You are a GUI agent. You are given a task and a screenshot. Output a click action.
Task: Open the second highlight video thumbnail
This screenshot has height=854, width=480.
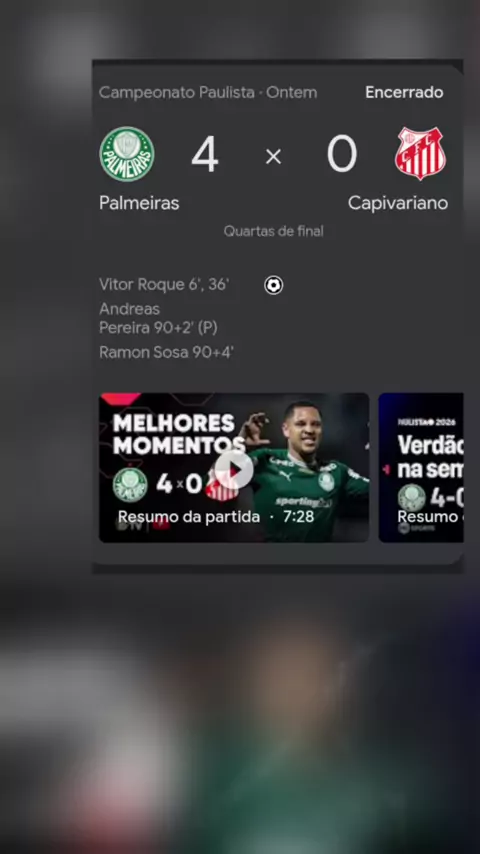pos(421,467)
